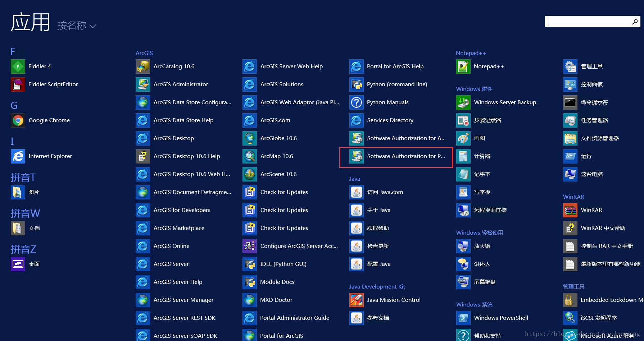Select the 拼音W section letter
644x341 pixels.
point(25,213)
